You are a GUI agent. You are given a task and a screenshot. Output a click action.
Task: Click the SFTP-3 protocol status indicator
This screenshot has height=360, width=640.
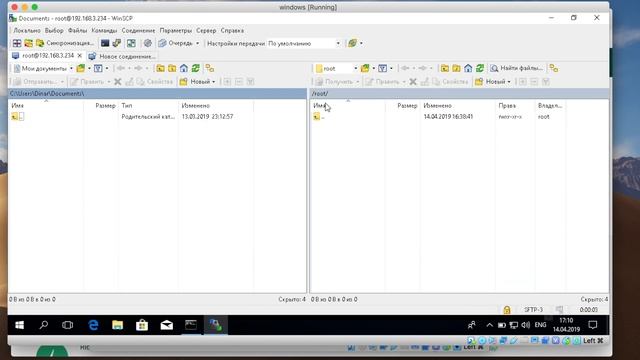533,310
